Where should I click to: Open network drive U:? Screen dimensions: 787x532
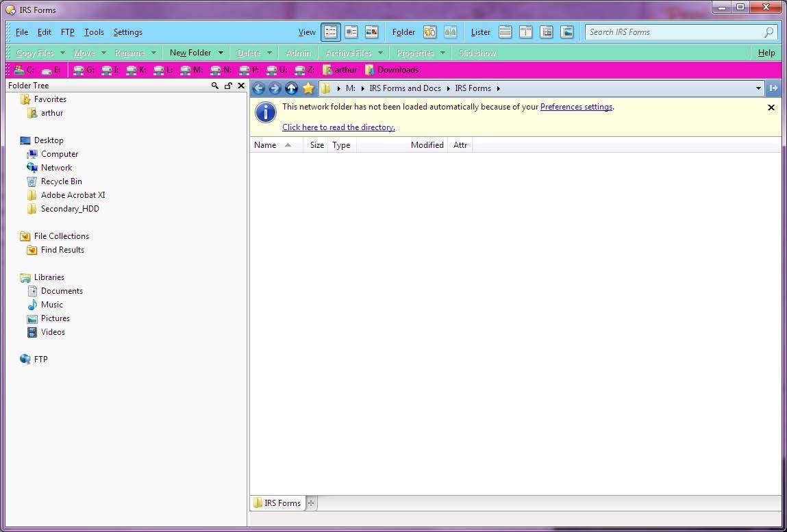click(x=277, y=70)
